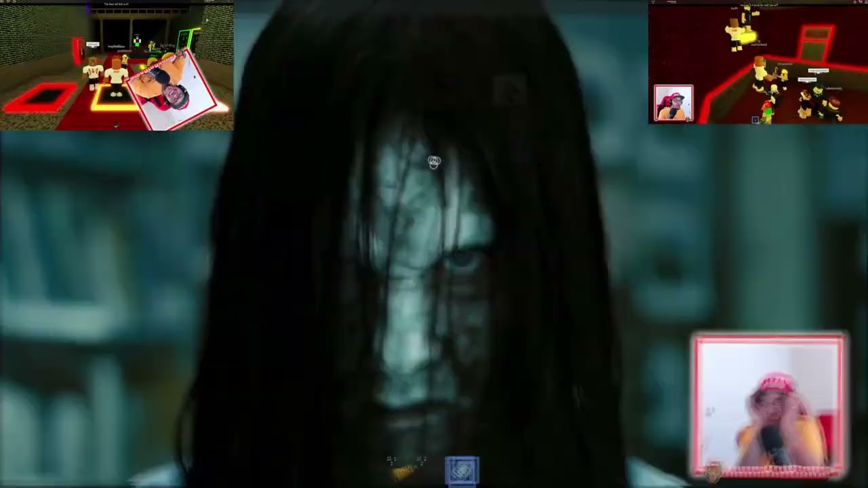The image size is (868, 488).
Task: Open the top-left Roblox gameplay inset
Action: click(x=117, y=66)
